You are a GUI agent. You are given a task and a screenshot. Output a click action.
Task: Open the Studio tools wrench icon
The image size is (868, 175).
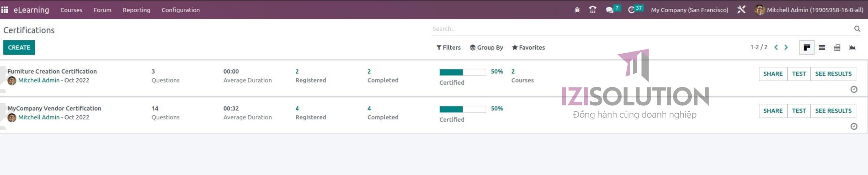coord(741,10)
